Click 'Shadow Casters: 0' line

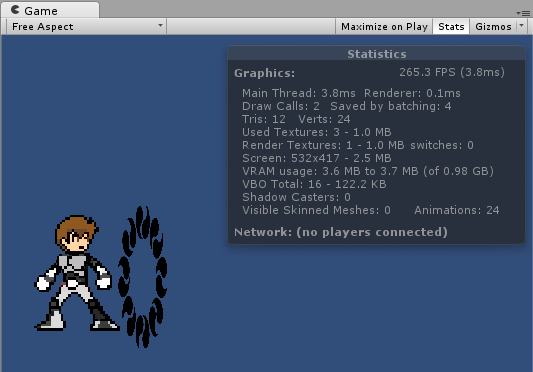[296, 197]
